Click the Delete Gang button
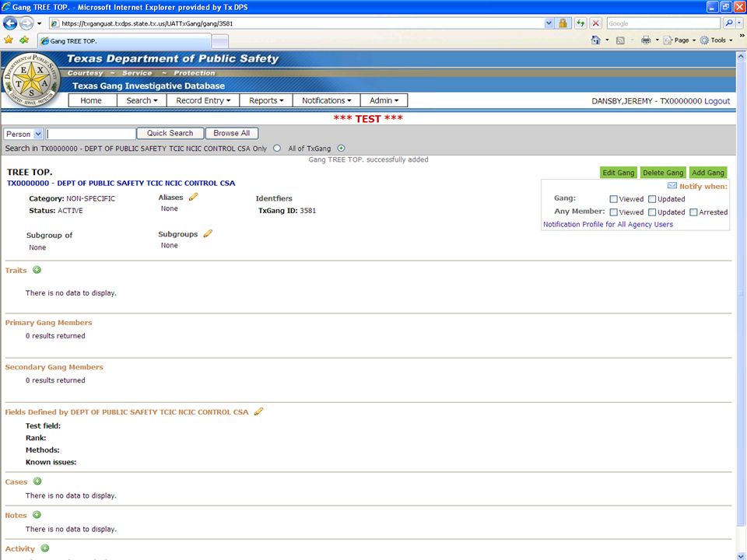This screenshot has width=747, height=560. (663, 173)
